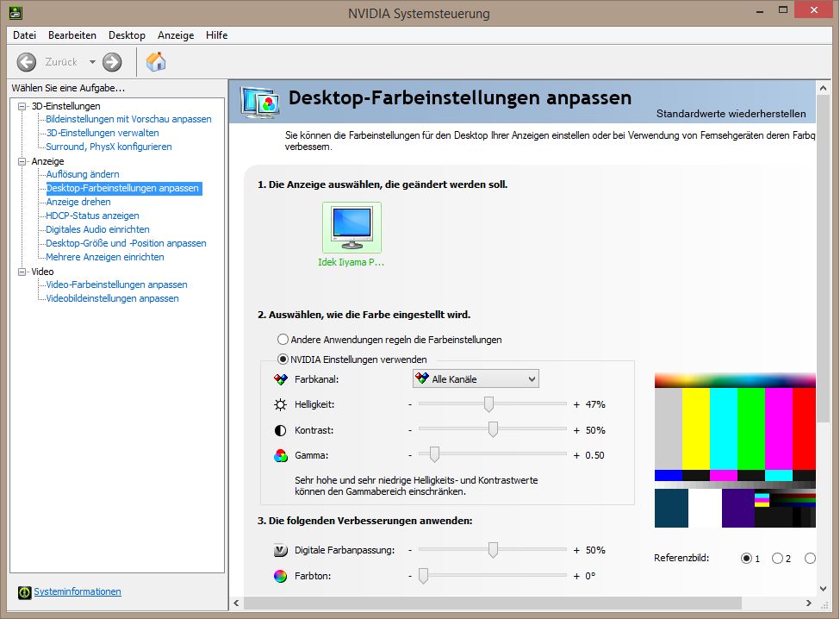Open the Desktop menu

point(127,35)
